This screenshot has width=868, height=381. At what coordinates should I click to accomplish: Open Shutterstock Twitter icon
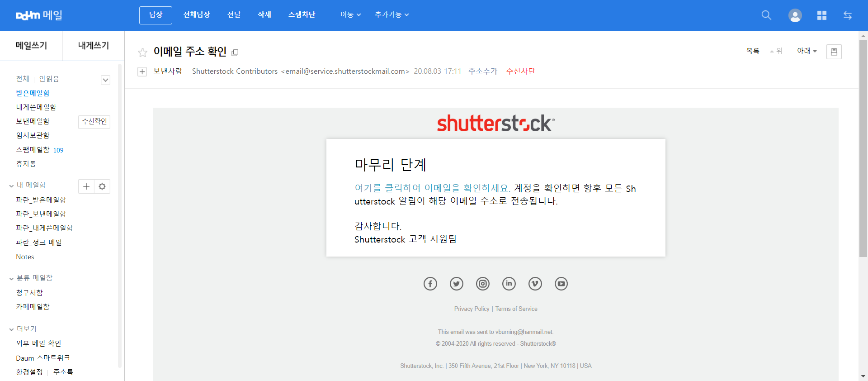[457, 284]
